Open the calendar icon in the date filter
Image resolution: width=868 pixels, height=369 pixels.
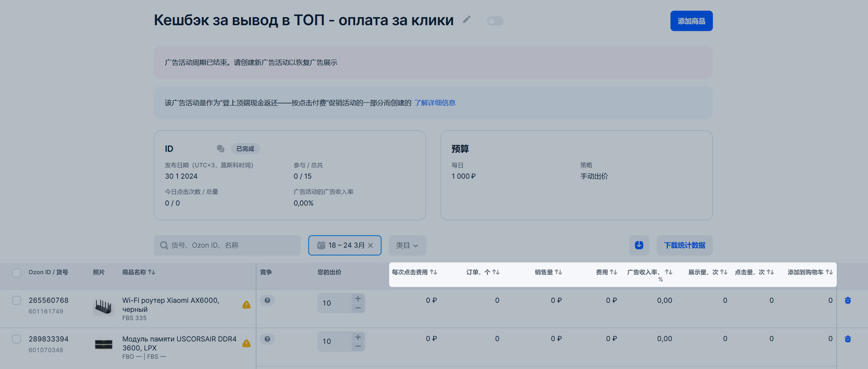[x=321, y=245]
